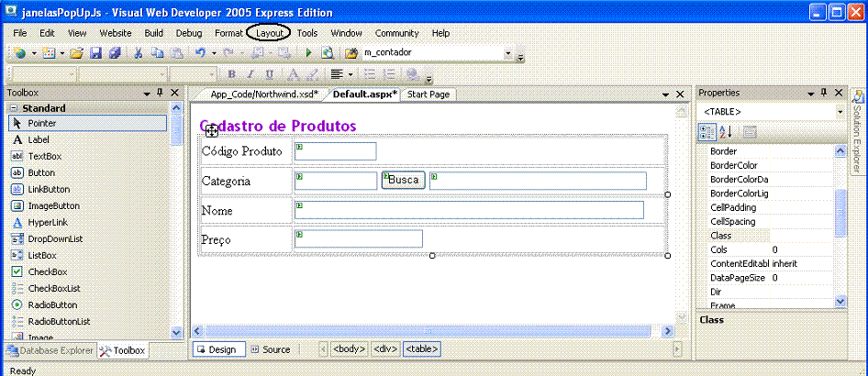Open the Solution Explorer side tab
This screenshot has width=868, height=376.
point(858,132)
